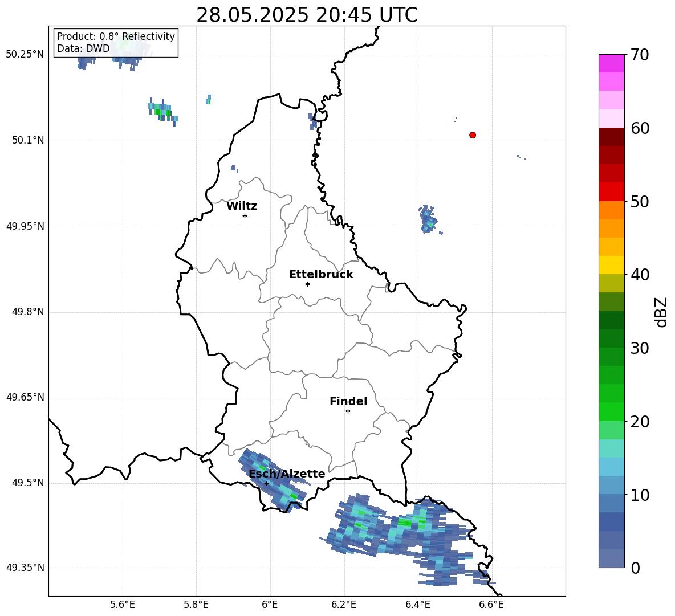This screenshot has width=675, height=616.
Task: Click the title 28.05.2025 20:45 UTC
Action: point(307,15)
